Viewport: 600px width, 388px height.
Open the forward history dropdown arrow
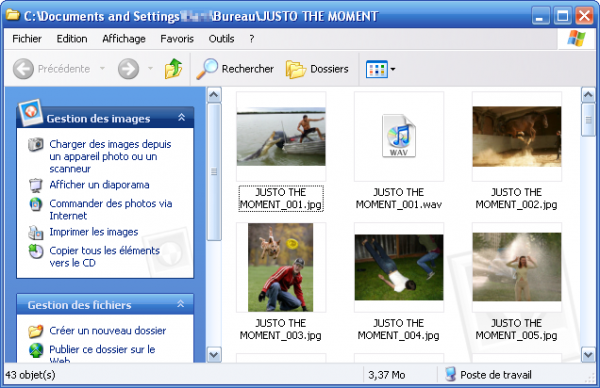click(x=150, y=69)
